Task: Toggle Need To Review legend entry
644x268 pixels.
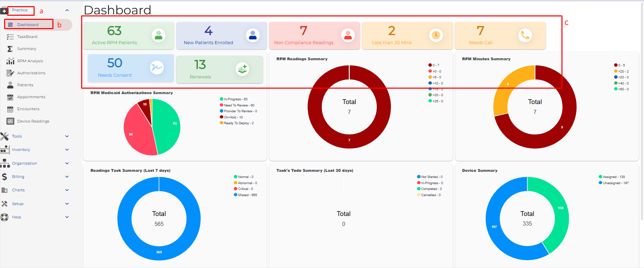Action: pyautogui.click(x=237, y=105)
